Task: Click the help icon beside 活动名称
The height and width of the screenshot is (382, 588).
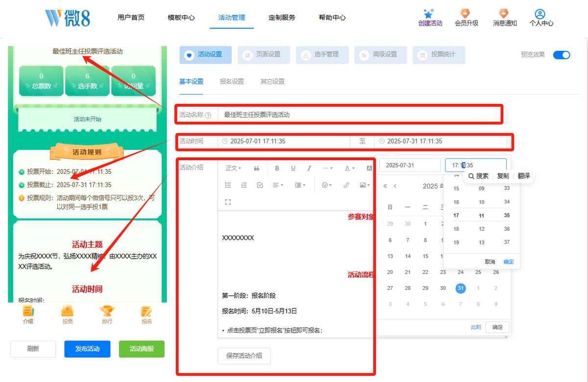Action: coord(208,115)
